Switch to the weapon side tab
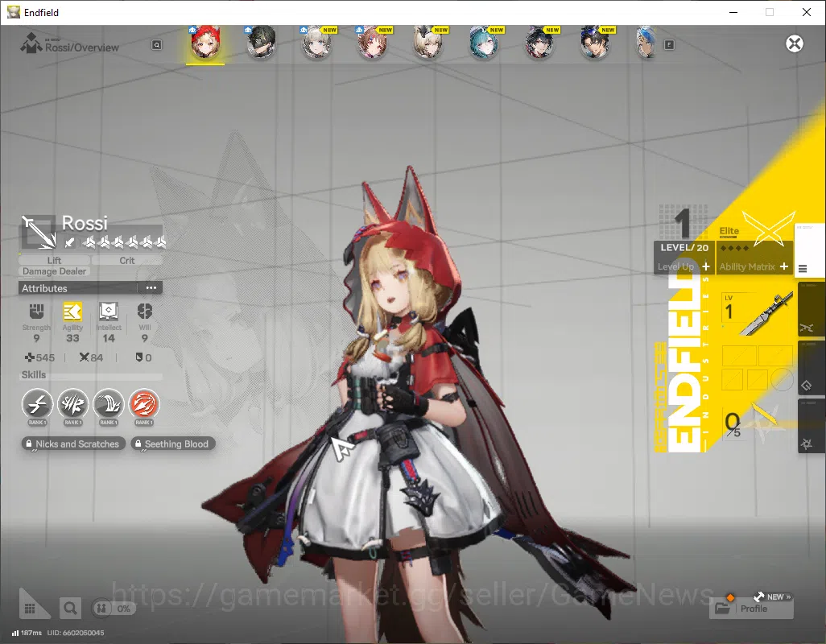The image size is (826, 644). pos(812,310)
